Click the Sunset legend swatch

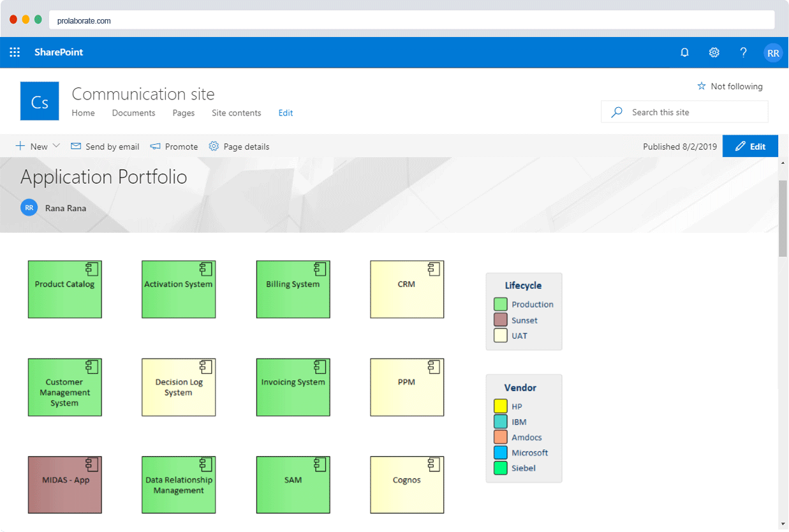coord(501,320)
